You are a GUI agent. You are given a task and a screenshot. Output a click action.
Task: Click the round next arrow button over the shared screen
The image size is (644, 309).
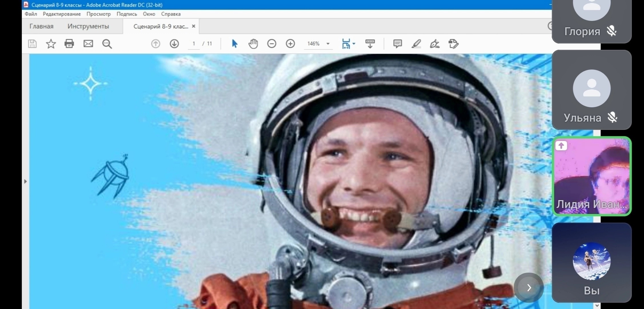[529, 288]
